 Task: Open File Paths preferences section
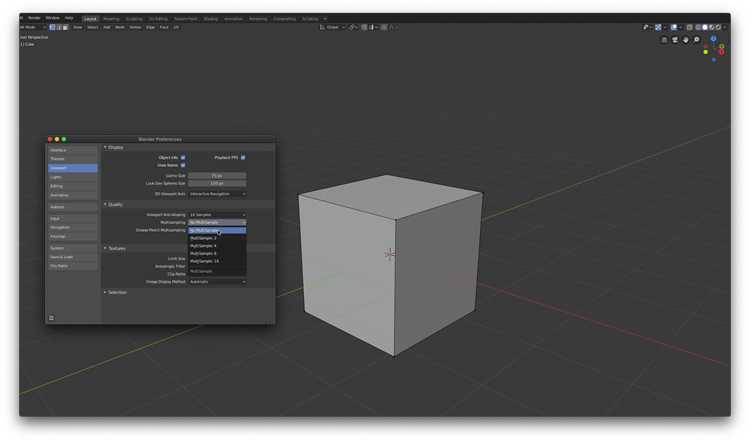coord(73,266)
